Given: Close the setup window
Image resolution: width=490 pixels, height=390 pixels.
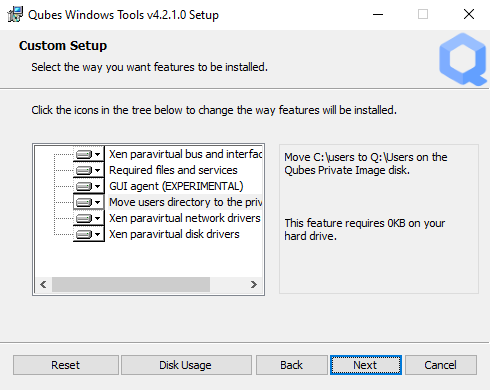Looking at the screenshot, I should pos(469,14).
